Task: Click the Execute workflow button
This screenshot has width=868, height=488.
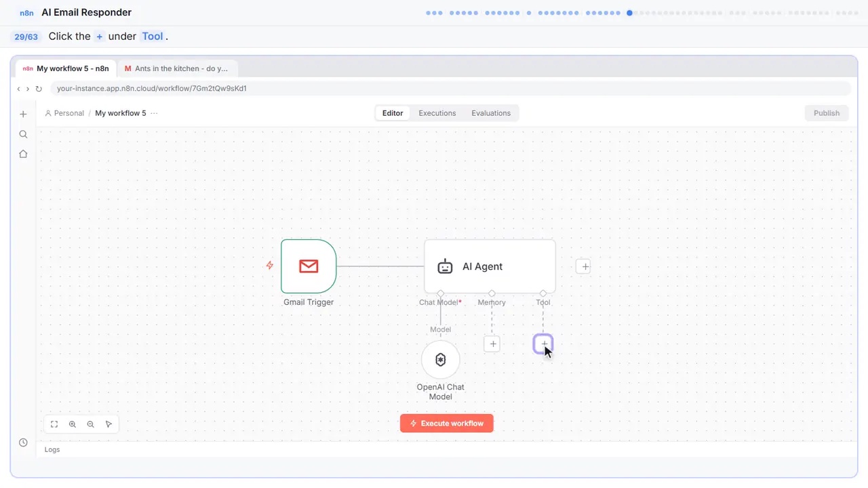Action: point(447,423)
